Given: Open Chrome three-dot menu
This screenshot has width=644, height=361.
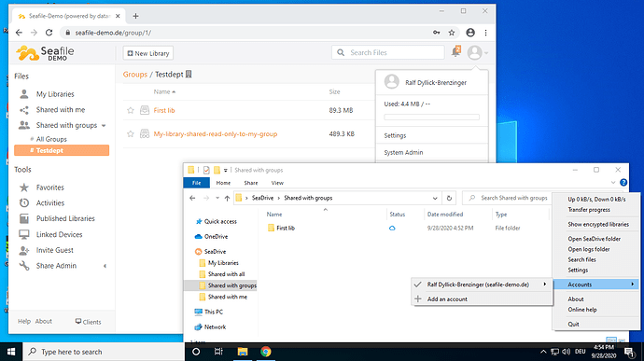Looking at the screenshot, I should [486, 33].
